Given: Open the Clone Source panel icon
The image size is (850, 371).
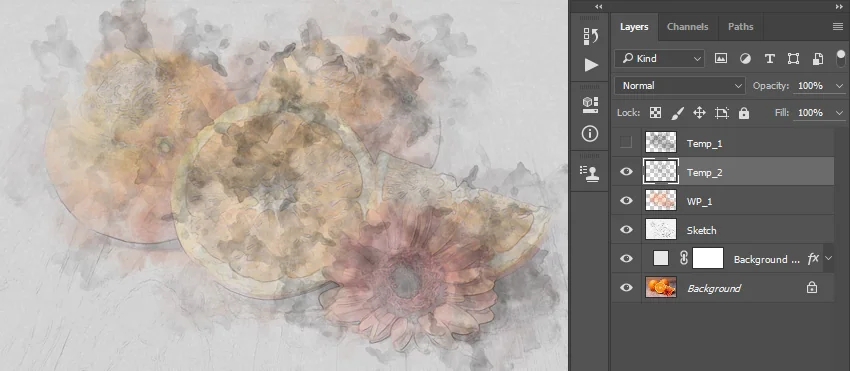Looking at the screenshot, I should click(x=590, y=174).
